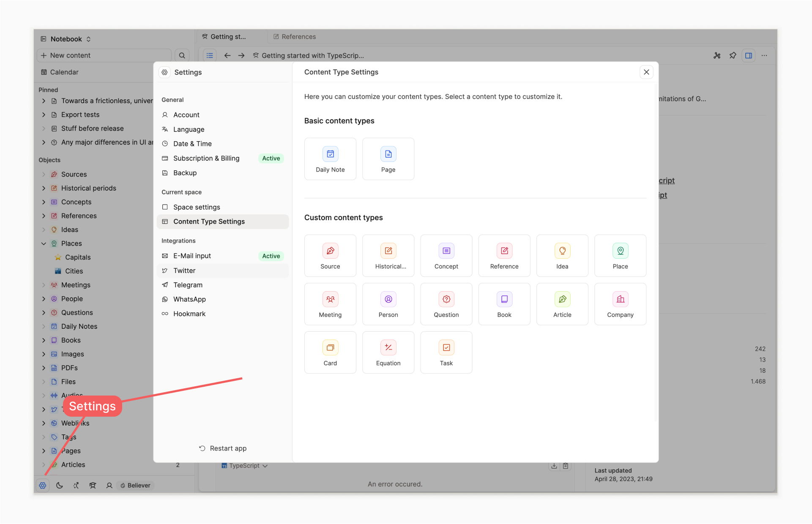Open the TypeScript language dropdown
Screen dimensions: 812x524
(245, 466)
